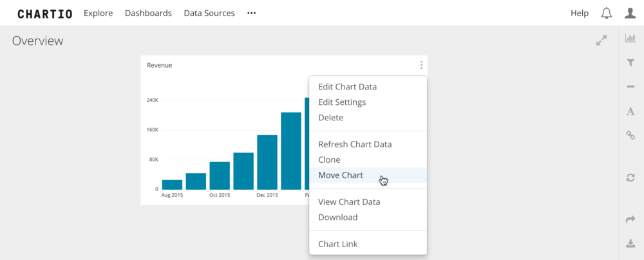Click the Aug 2015 axis label
The height and width of the screenshot is (260, 644).
pos(172,195)
